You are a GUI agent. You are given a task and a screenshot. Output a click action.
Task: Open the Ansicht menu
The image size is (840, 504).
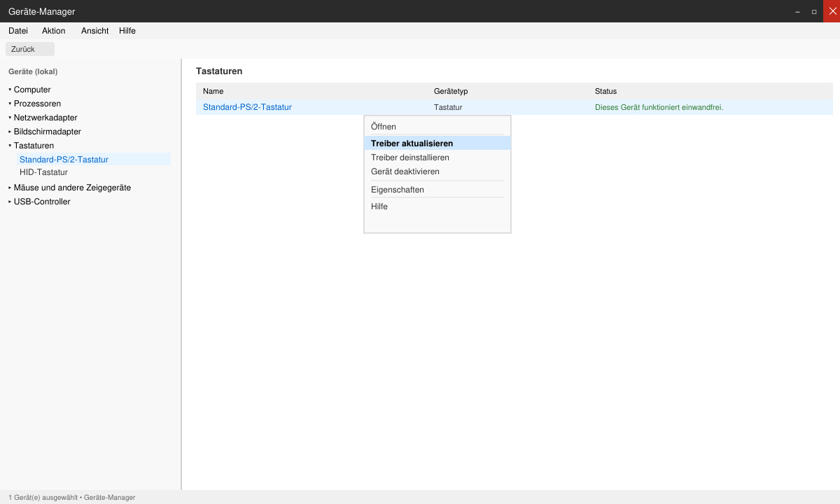[95, 31]
